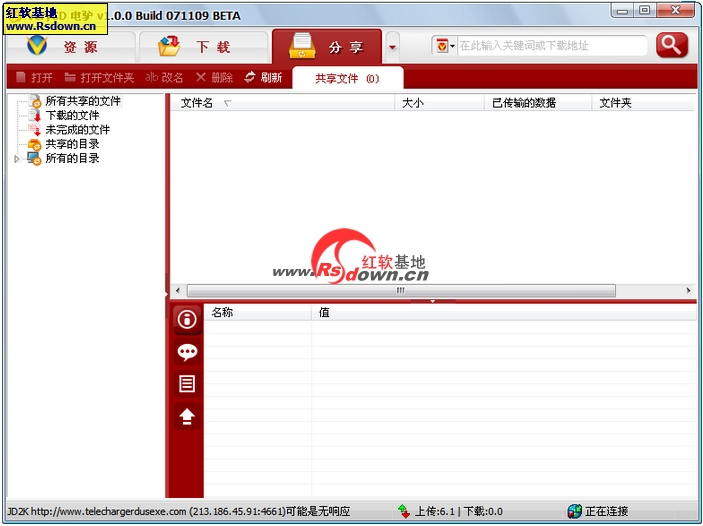
Task: Click the upload/download arrows status icon
Action: click(404, 511)
